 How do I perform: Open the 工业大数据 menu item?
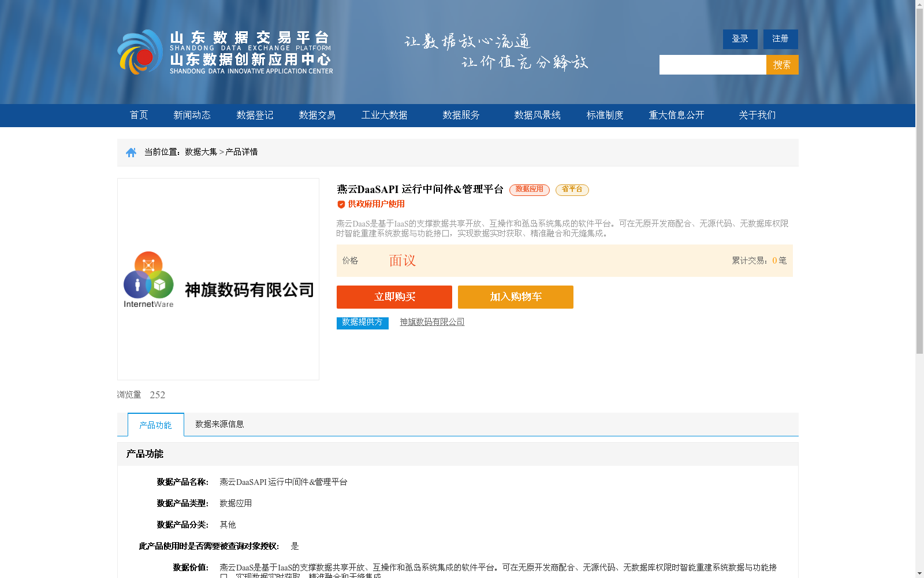coord(385,115)
